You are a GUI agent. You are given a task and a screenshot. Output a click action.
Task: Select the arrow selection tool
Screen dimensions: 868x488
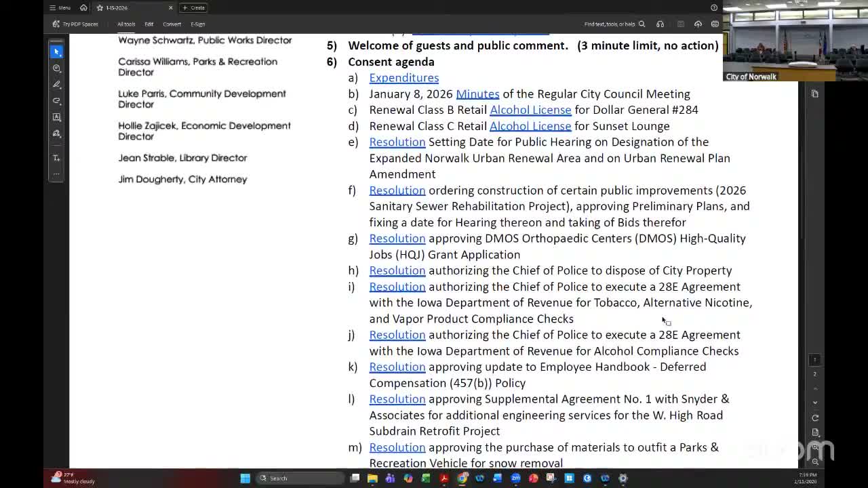pyautogui.click(x=57, y=52)
